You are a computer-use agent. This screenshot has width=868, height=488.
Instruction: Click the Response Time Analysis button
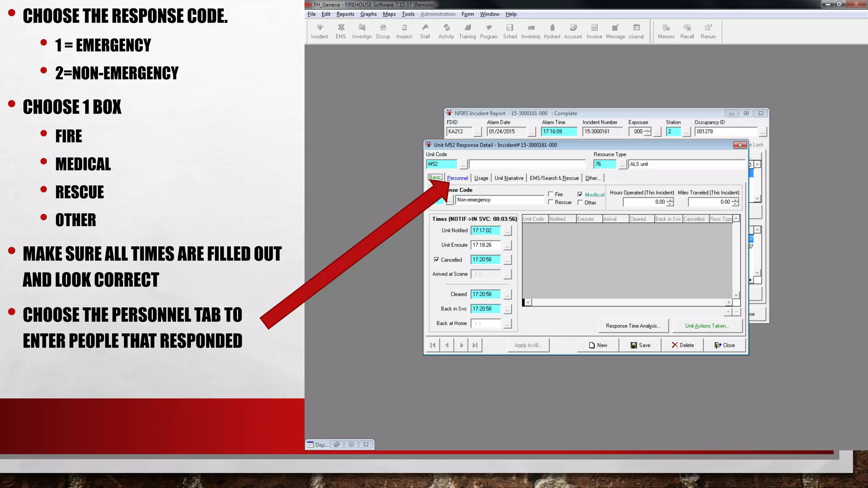point(633,326)
